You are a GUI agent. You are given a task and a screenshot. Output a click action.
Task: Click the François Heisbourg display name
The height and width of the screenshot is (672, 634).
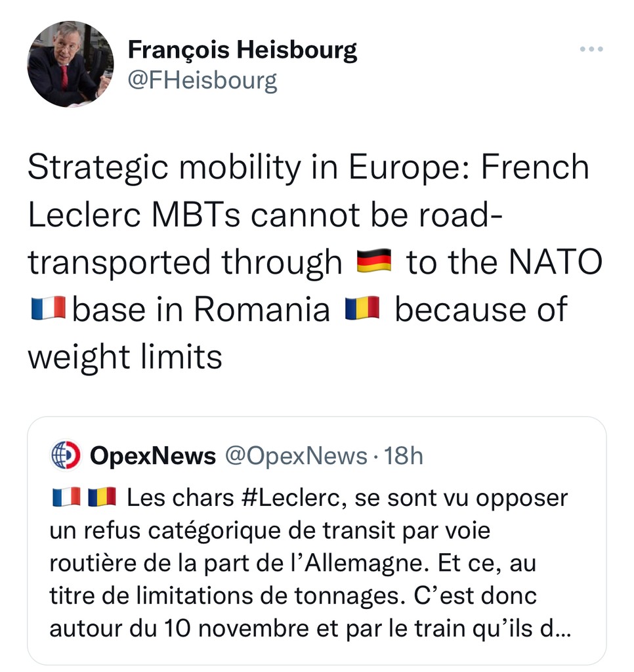tap(242, 50)
